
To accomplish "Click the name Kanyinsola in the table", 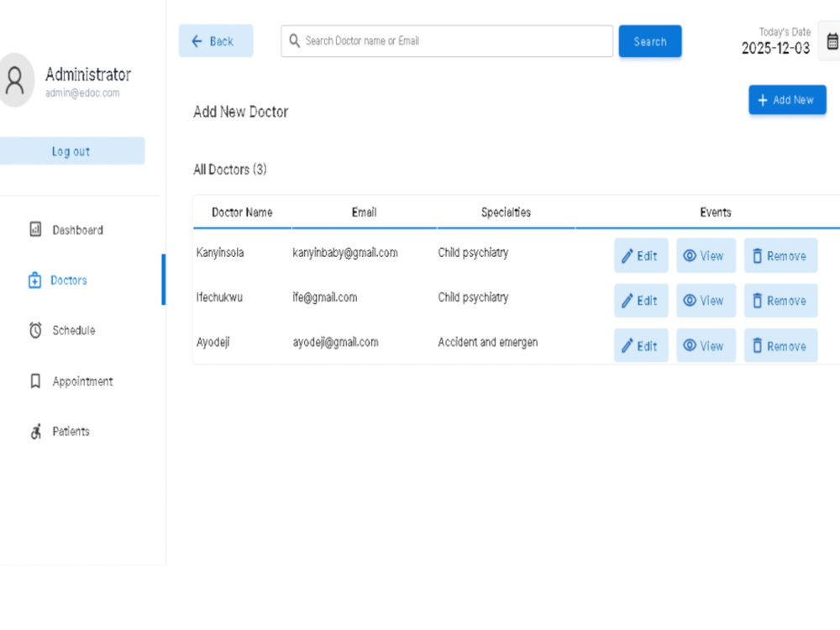I will point(220,252).
